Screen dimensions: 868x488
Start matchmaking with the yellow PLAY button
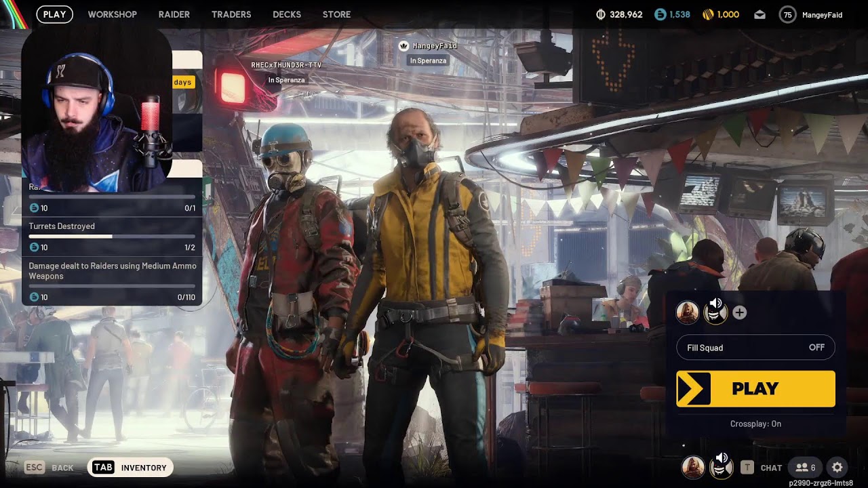point(755,388)
